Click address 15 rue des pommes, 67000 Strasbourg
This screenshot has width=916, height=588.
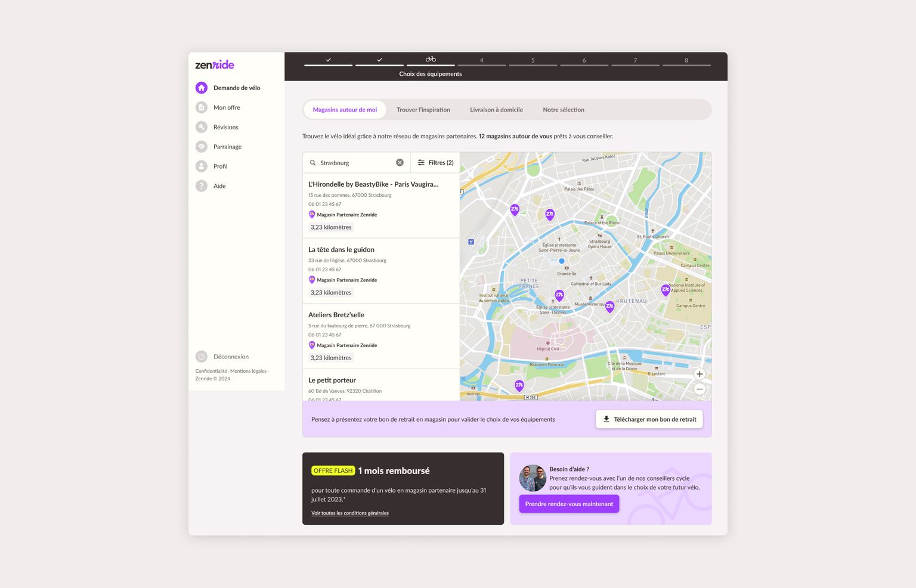click(x=350, y=195)
